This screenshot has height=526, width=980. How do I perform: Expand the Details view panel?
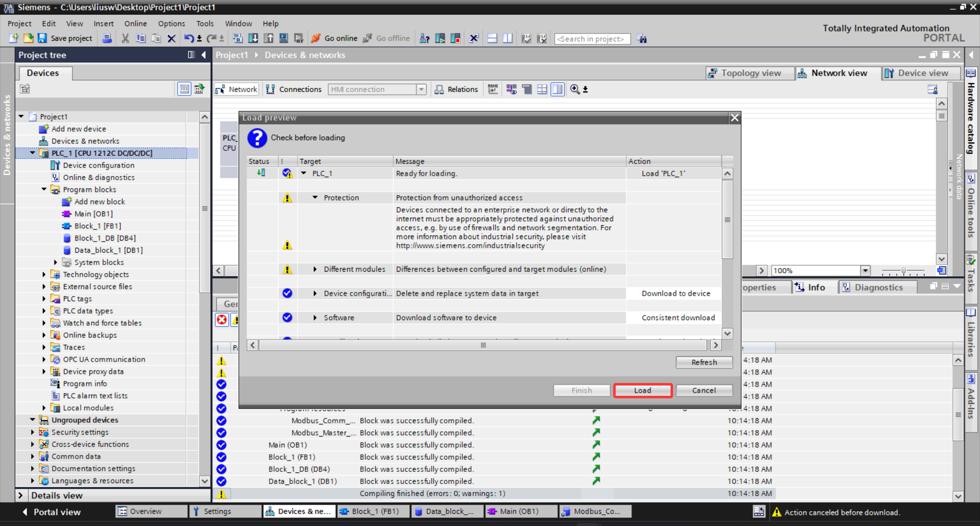tap(20, 495)
